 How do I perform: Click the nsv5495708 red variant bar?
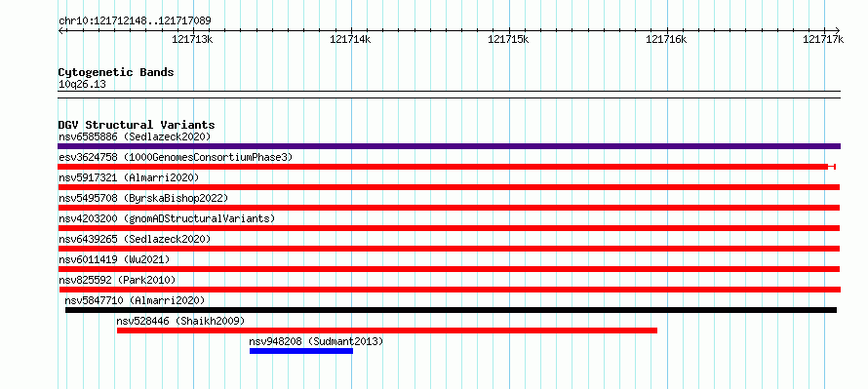point(449,208)
